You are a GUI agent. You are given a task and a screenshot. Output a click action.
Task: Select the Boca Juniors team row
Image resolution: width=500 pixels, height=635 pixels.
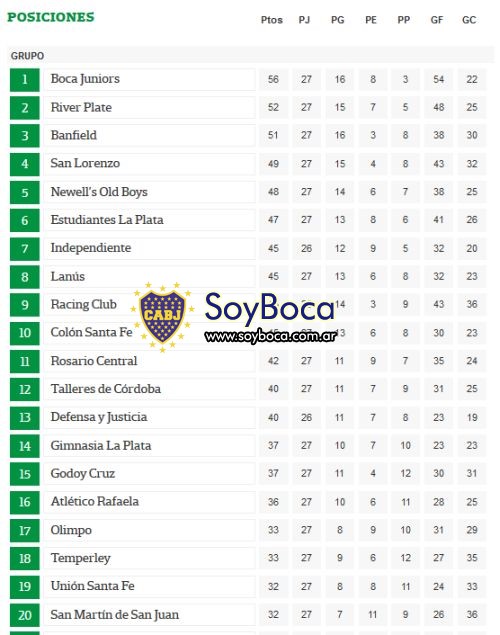[248, 79]
